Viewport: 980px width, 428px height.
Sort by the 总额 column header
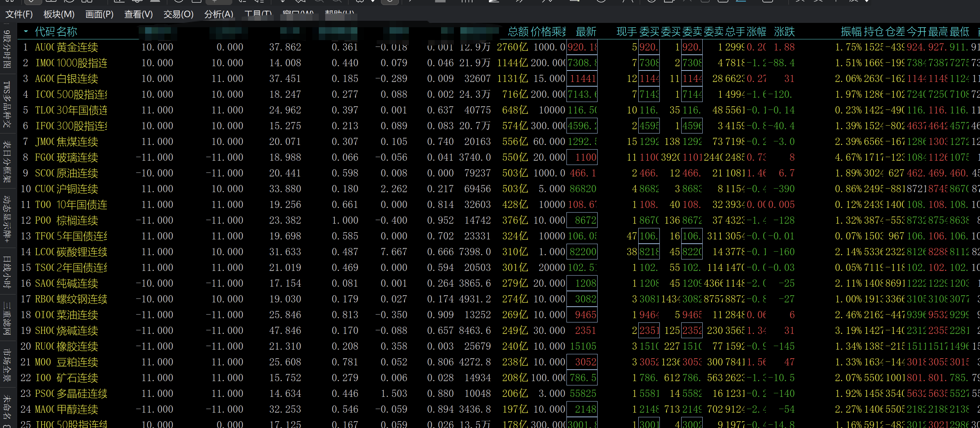[x=518, y=31]
